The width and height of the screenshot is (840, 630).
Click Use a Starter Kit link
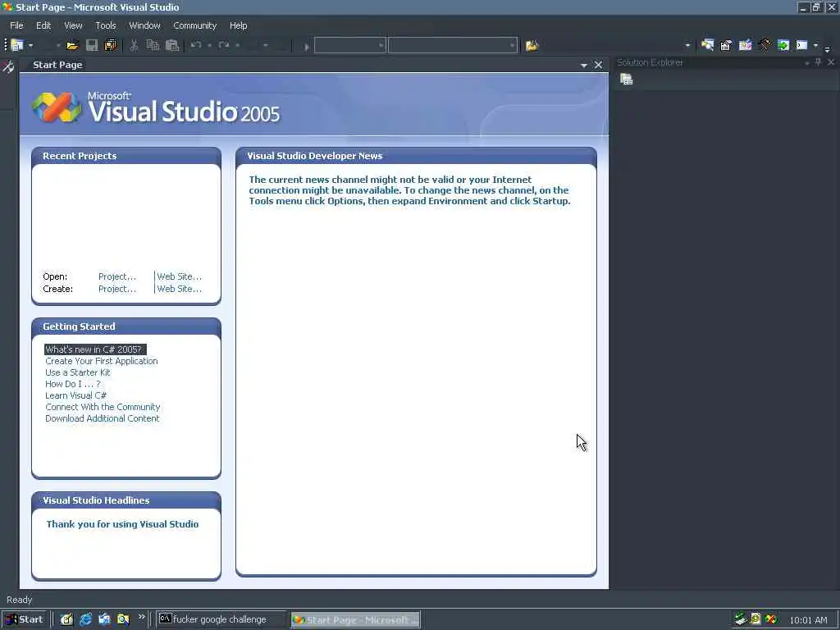click(x=78, y=372)
